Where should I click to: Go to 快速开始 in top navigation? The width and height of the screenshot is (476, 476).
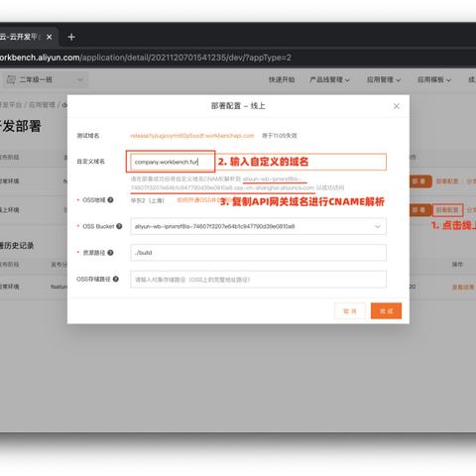click(282, 79)
